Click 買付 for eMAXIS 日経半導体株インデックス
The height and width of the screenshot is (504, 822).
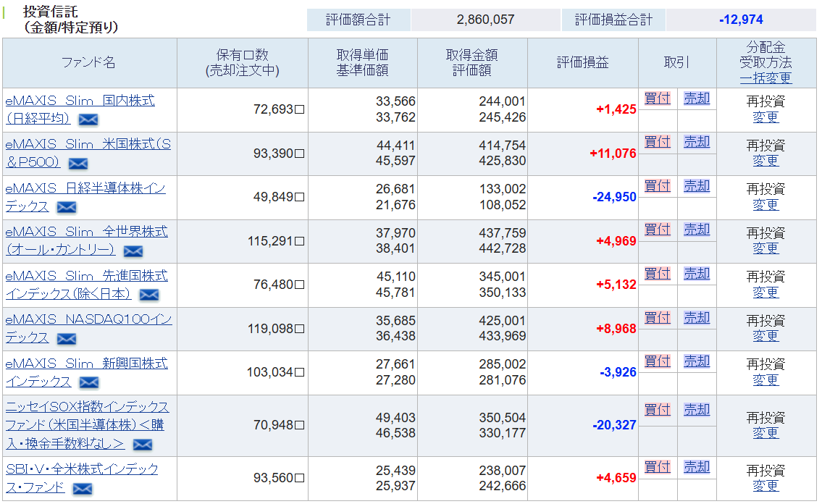(658, 186)
